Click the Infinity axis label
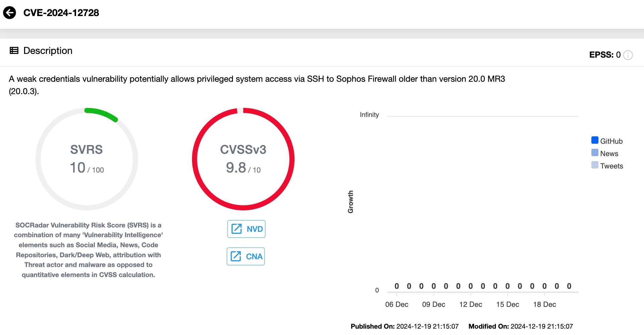Image resolution: width=644 pixels, height=335 pixels. pyautogui.click(x=369, y=115)
